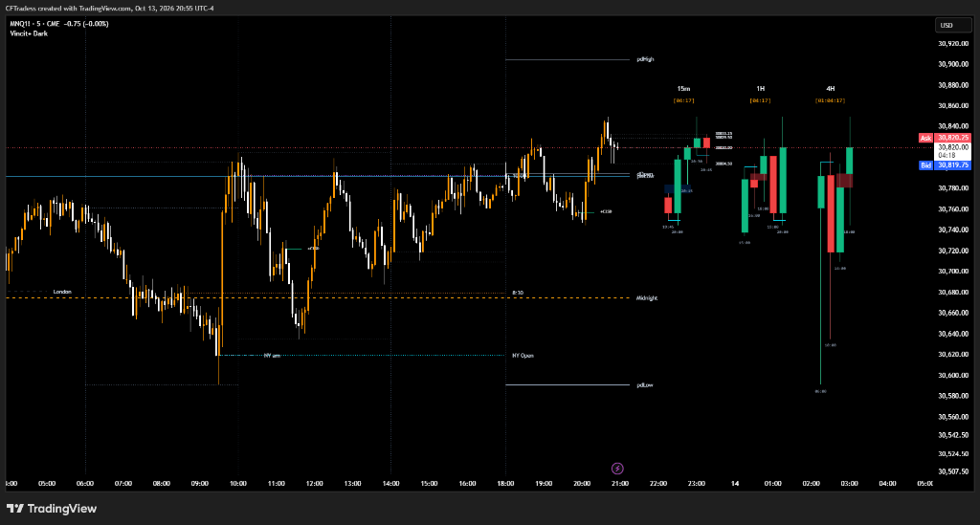This screenshot has width=980, height=525.
Task: Click the current price label 30,820.00
Action: pos(952,147)
